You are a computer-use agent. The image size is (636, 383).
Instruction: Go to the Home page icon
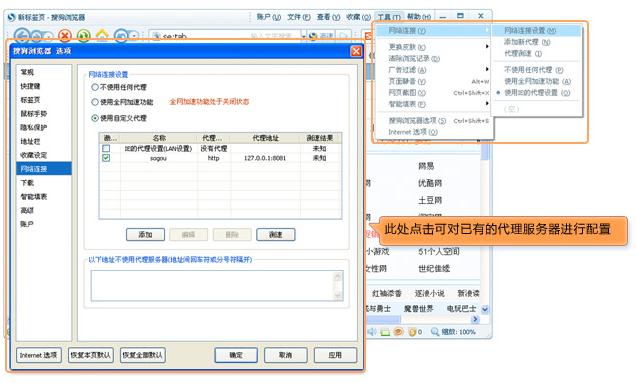(x=102, y=36)
